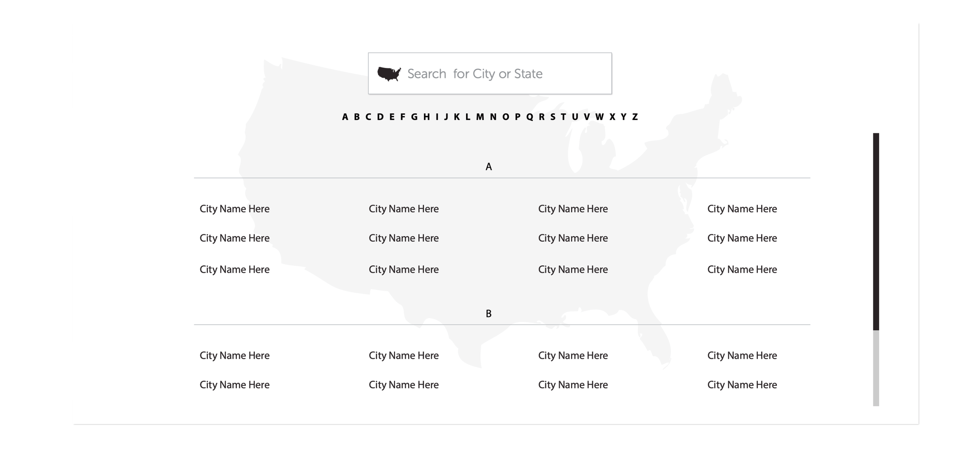980x471 pixels.
Task: Click letter Z in alphabet index
Action: tap(635, 117)
